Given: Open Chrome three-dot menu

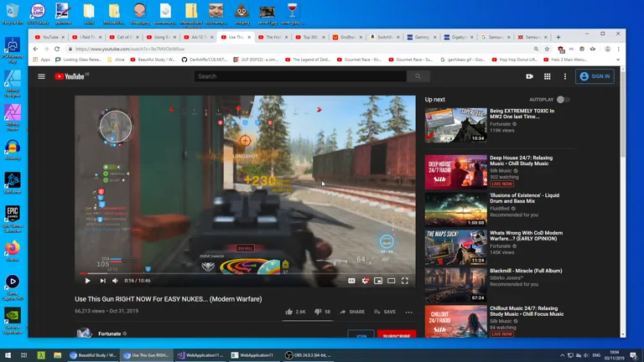Looking at the screenshot, I should 619,49.
